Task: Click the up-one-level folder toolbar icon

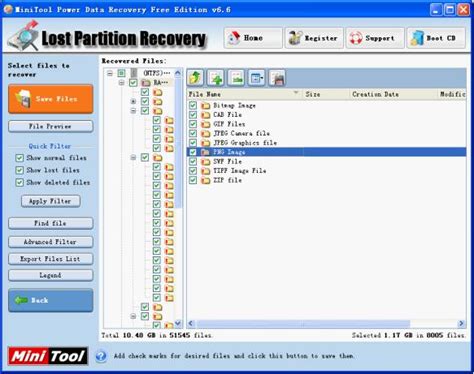Action: [195, 78]
